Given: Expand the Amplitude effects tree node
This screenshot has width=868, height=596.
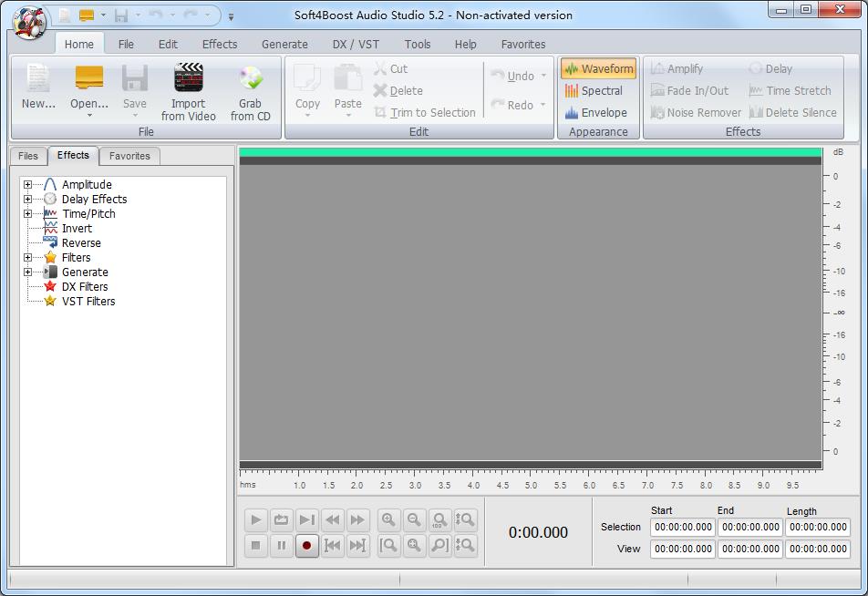Looking at the screenshot, I should (27, 185).
